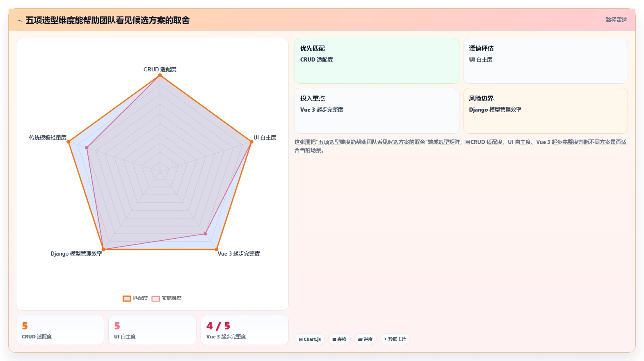Image resolution: width=644 pixels, height=361 pixels.
Task: Click the data point at CRUD 适配度 vertex
Action: tap(160, 75)
